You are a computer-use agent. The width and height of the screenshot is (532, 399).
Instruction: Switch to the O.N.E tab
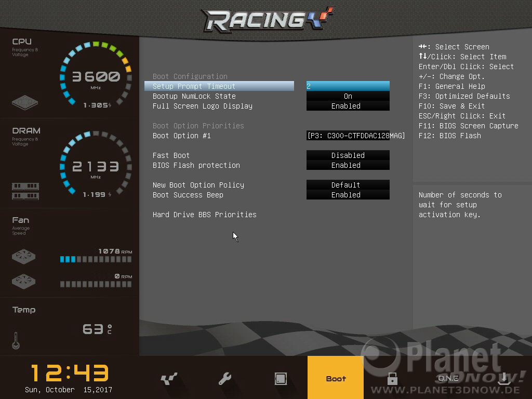tap(448, 378)
